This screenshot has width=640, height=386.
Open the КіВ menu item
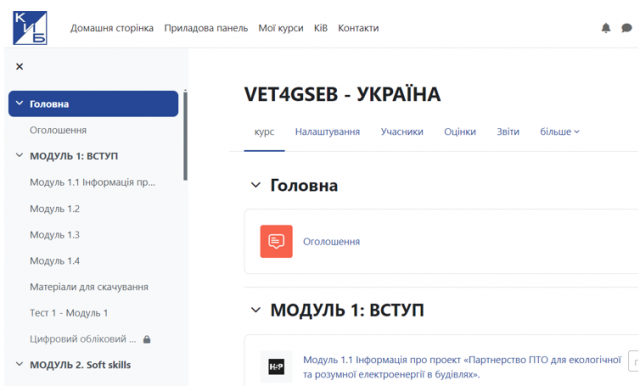point(320,28)
